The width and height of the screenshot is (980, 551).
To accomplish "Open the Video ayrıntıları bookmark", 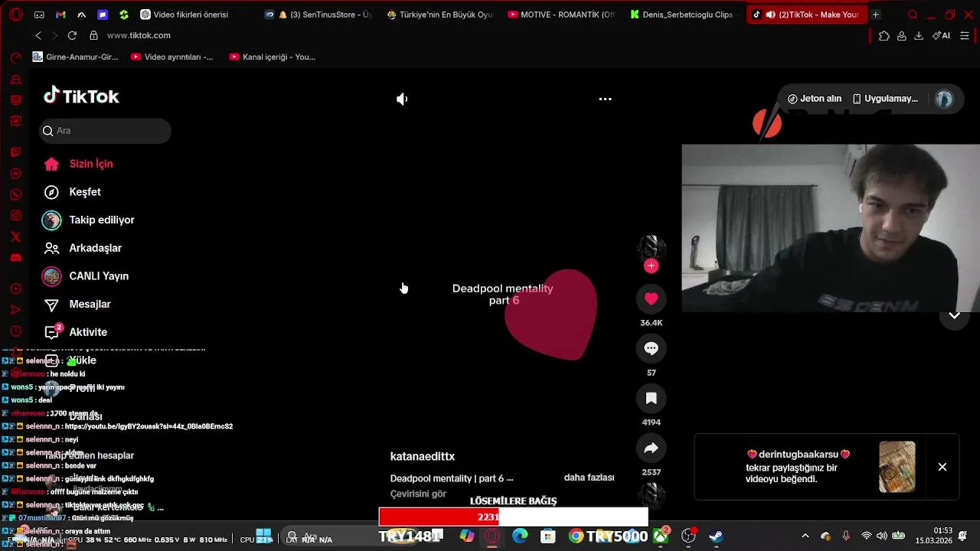I will point(172,57).
